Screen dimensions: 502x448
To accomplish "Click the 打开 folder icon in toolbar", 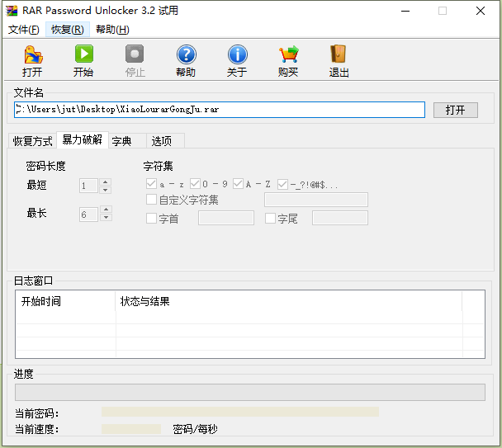I will (x=33, y=54).
